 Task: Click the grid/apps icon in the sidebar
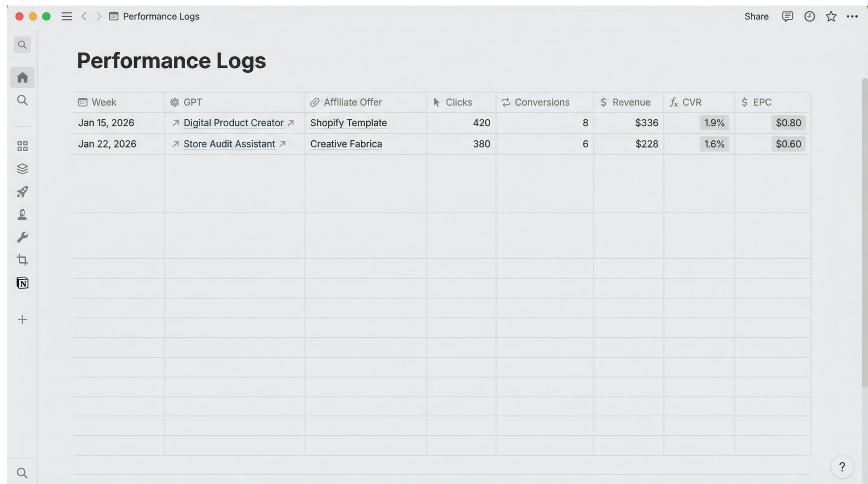[22, 145]
